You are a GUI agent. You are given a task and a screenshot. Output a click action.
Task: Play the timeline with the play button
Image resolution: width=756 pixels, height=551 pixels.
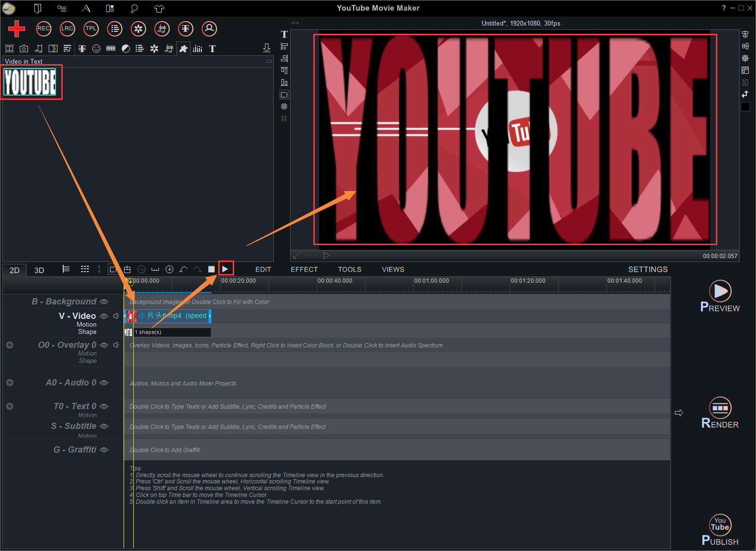click(x=225, y=269)
